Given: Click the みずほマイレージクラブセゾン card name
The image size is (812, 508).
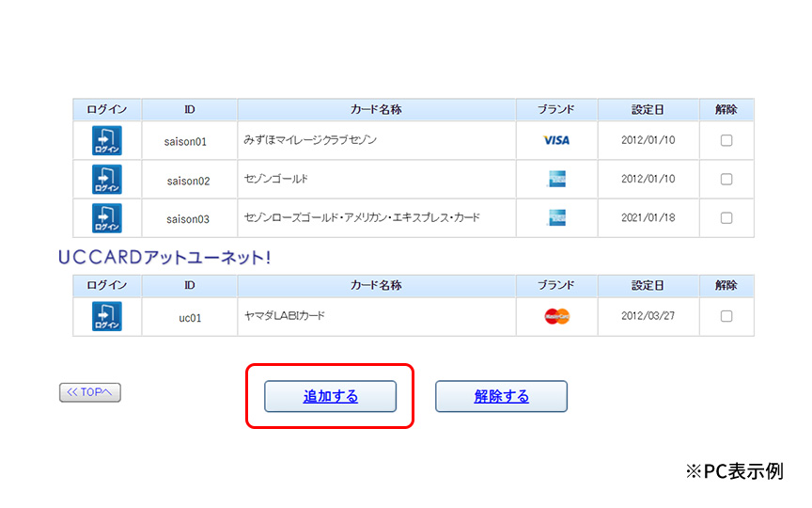Looking at the screenshot, I should coord(309,140).
